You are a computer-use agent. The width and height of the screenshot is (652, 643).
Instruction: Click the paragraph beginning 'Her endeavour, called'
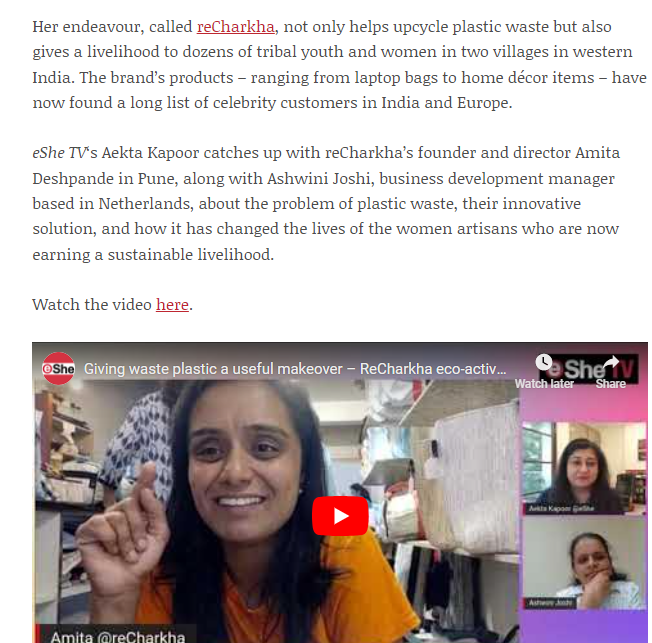[339, 64]
